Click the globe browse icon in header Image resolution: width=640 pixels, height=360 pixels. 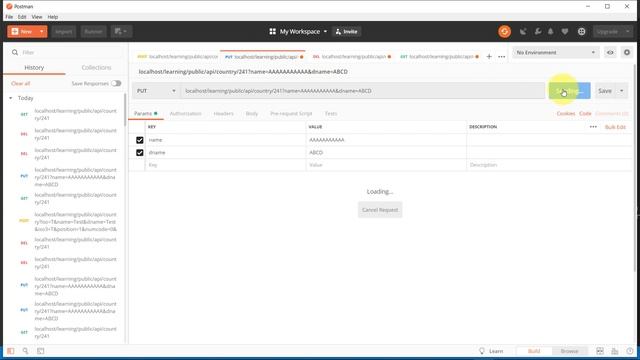[x=582, y=31]
